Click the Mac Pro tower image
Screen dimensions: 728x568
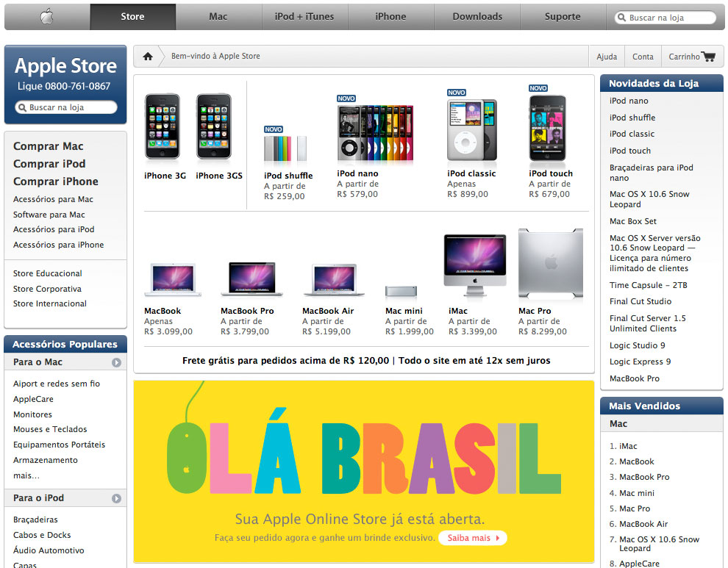551,263
